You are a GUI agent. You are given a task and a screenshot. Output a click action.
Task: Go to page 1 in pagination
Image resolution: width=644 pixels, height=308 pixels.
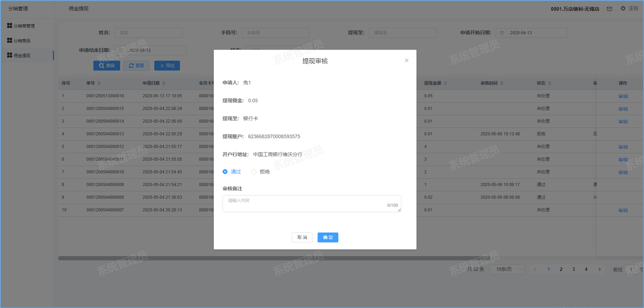coord(549,269)
